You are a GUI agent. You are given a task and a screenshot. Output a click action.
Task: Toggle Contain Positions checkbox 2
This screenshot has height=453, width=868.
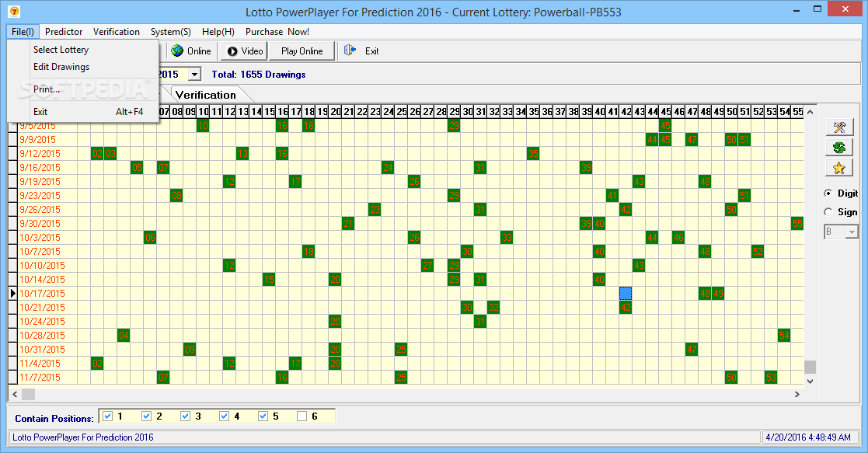click(147, 416)
